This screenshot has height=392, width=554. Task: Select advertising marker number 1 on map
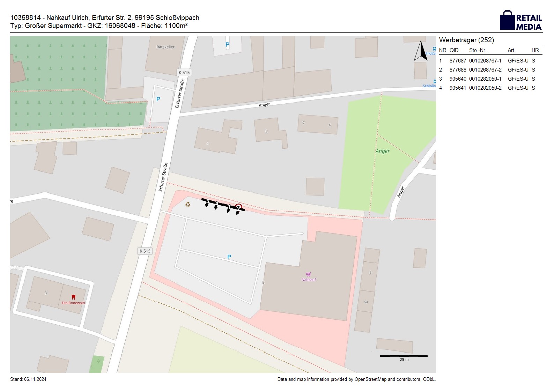[229, 207]
